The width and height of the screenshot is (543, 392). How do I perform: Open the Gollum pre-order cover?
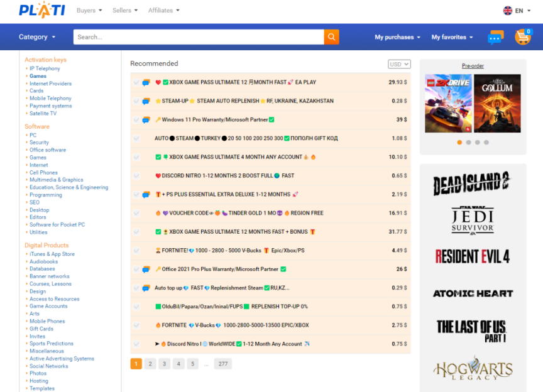coord(497,103)
